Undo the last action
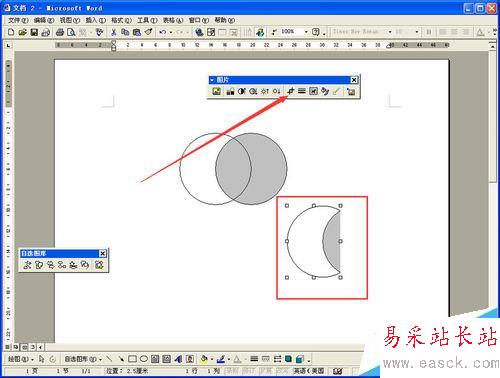500x378 pixels. click(x=162, y=32)
